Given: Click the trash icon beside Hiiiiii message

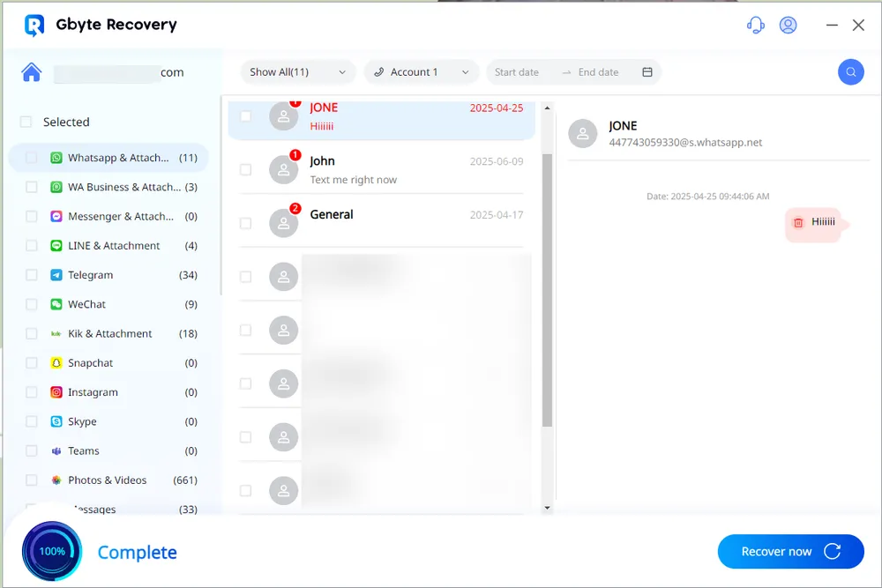Looking at the screenshot, I should click(x=798, y=223).
